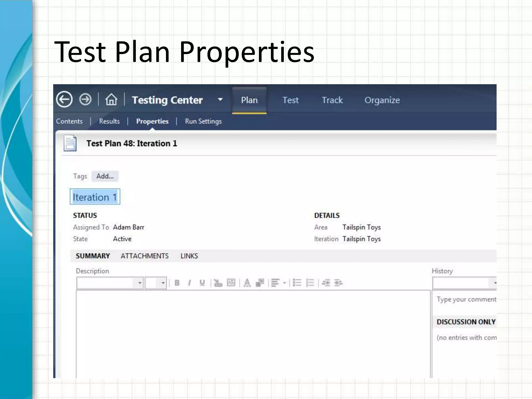Click the Tags label

click(x=80, y=176)
